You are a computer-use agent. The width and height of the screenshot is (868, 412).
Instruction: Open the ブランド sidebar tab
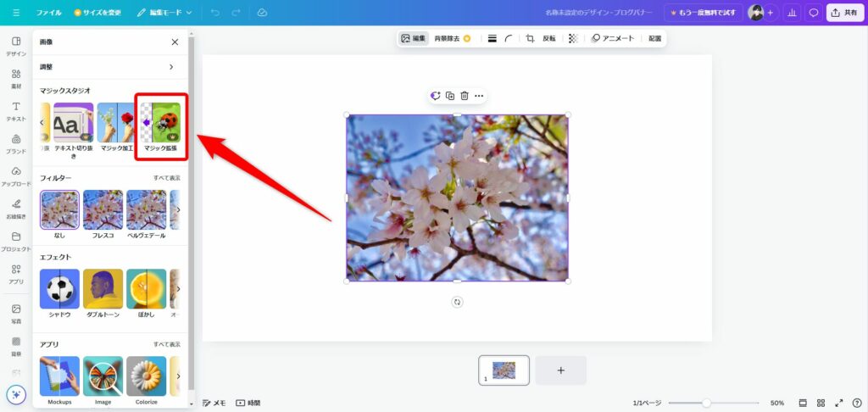[x=16, y=144]
